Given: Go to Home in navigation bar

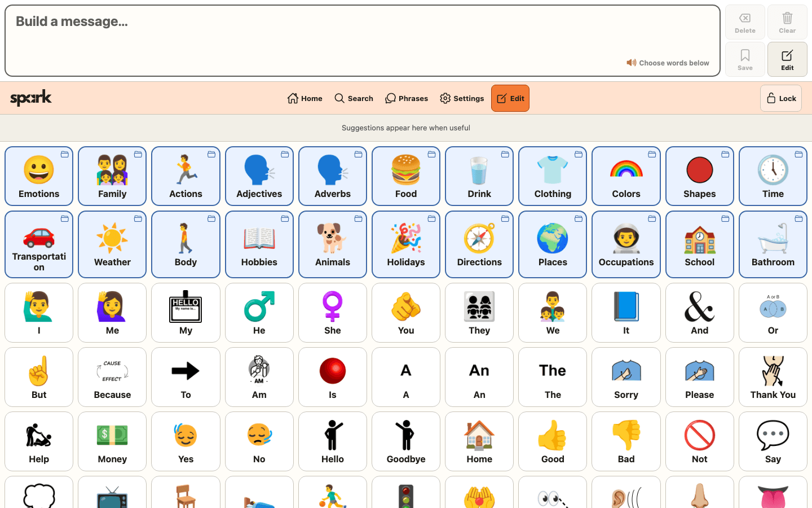Looking at the screenshot, I should (x=304, y=98).
